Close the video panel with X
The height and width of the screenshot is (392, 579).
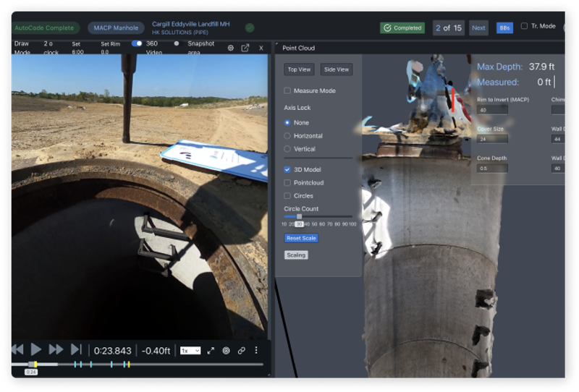(261, 48)
